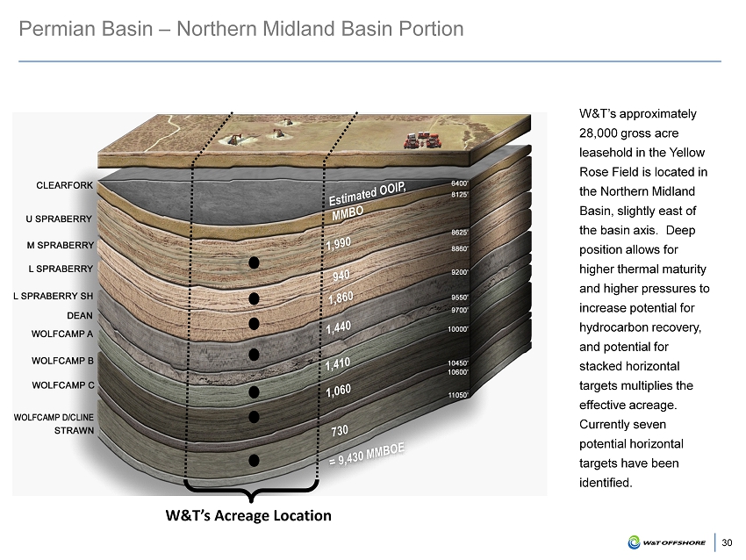Screen dimensions: 746x560
Task: Select the DEAN layer label
Action: 79,315
